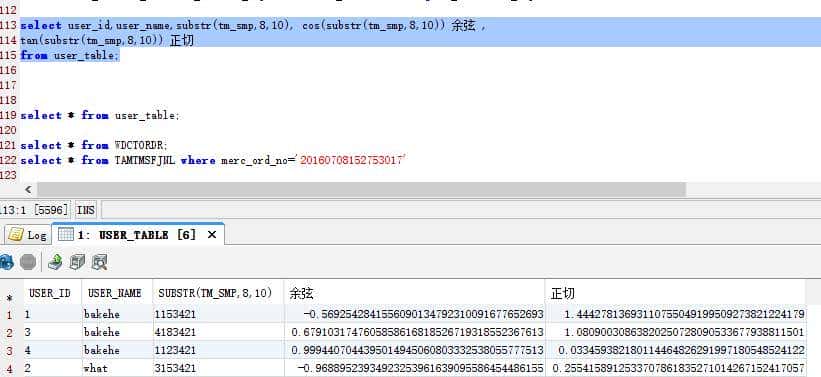Click the SUBSTR(TM_SMP,8,10) column header

coord(218,293)
